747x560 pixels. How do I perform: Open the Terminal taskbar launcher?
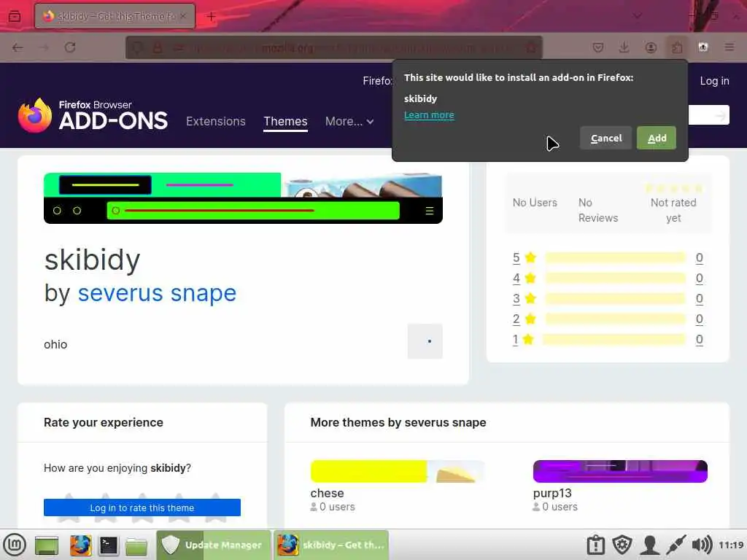tap(108, 545)
